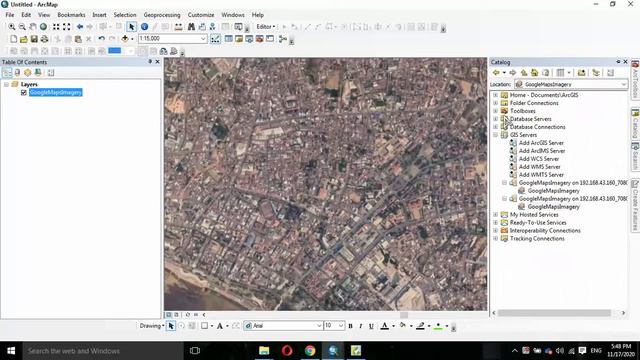Screen dimensions: 640x360
Task: Click Up One Level in the Catalog
Action: (x=524, y=73)
